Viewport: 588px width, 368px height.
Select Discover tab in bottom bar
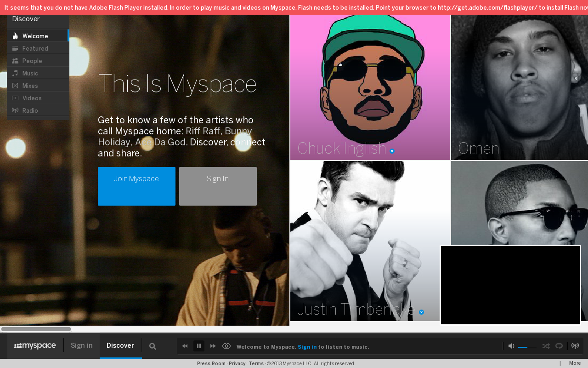pyautogui.click(x=120, y=345)
